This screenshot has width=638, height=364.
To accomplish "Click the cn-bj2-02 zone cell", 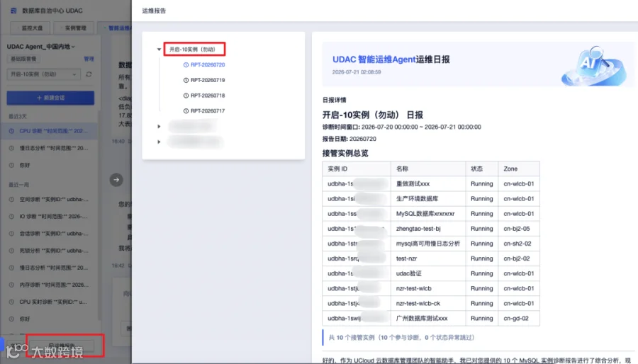I will point(519,258).
